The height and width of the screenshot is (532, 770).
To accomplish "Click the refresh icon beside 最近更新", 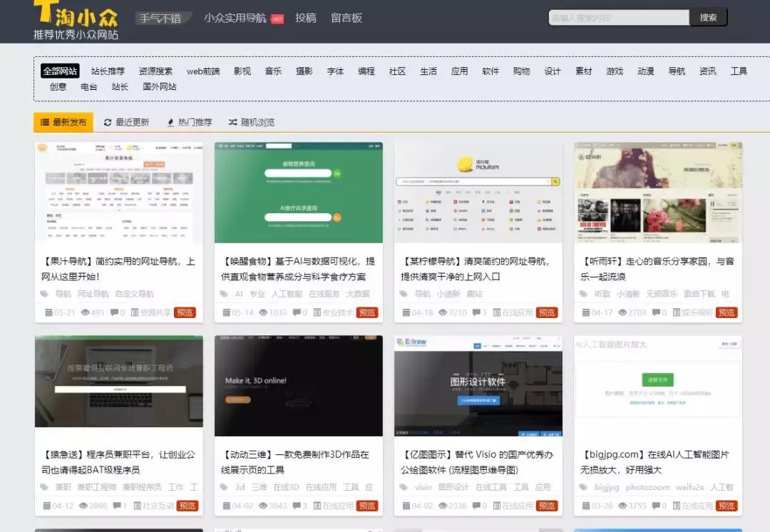I will pyautogui.click(x=107, y=122).
